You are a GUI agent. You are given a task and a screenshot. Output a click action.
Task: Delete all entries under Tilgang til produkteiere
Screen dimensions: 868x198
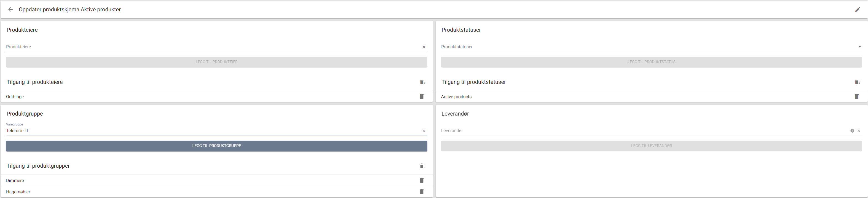[x=422, y=82]
